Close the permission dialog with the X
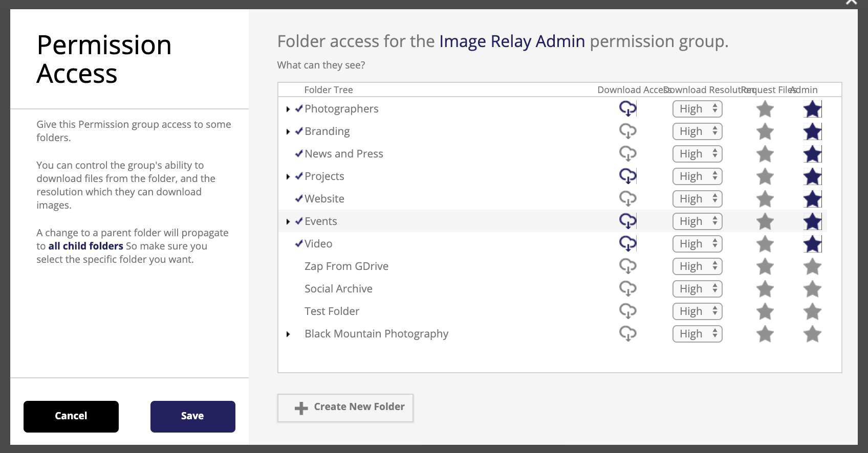Screen dimensions: 868x453 coord(852,2)
